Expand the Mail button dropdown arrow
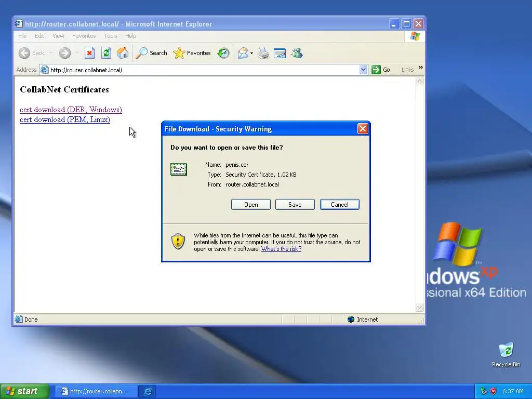This screenshot has width=532, height=399. tap(251, 54)
